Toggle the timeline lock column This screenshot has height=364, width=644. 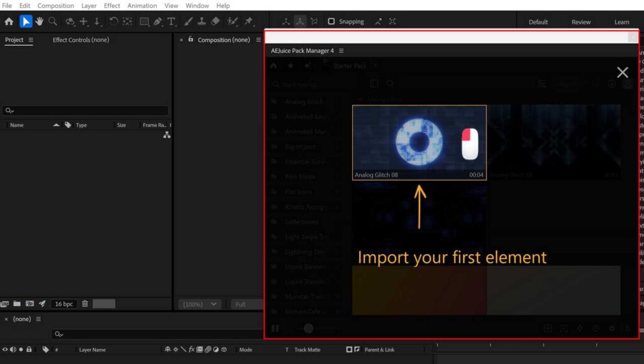pos(29,350)
